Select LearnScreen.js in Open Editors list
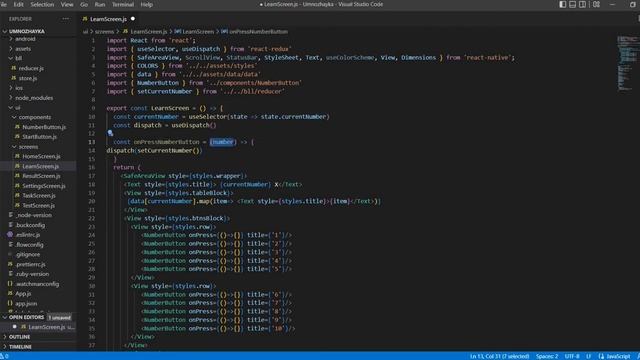This screenshot has width=640, height=360. (38, 327)
